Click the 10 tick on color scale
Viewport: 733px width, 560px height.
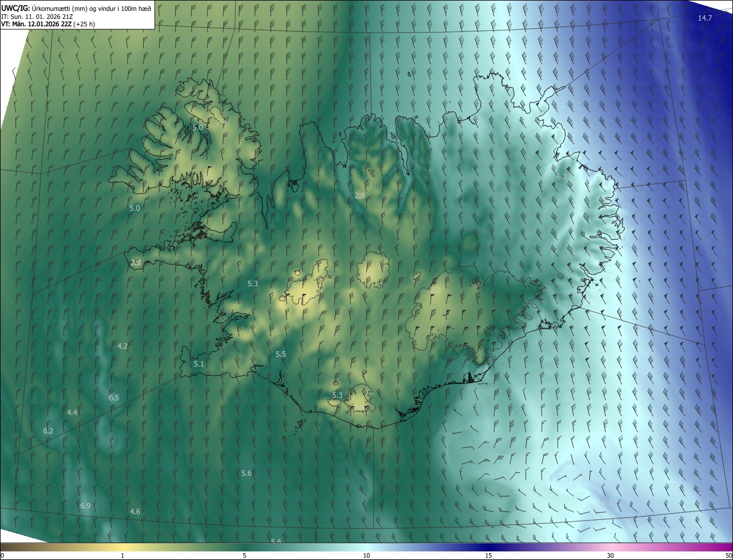[x=366, y=555]
